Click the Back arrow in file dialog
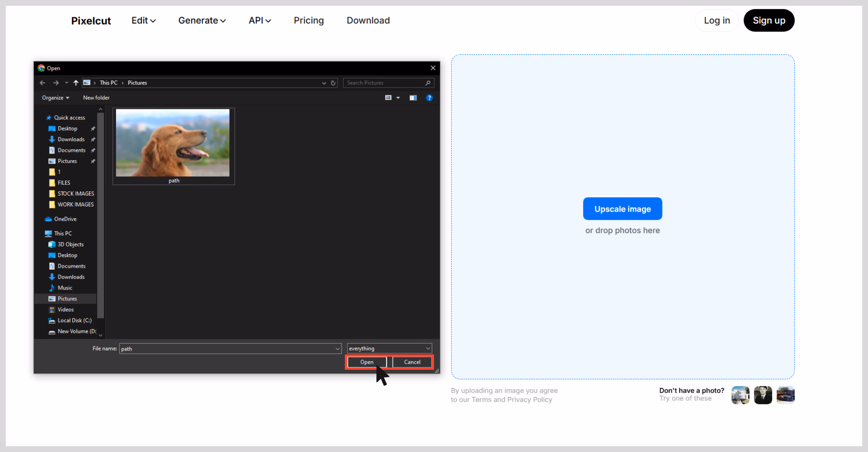 (42, 83)
